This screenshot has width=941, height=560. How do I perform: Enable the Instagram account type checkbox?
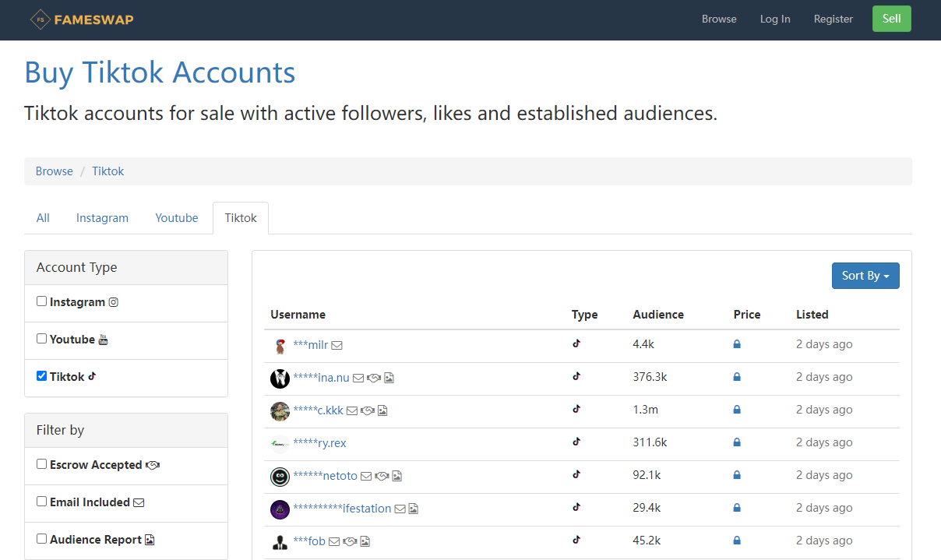click(x=42, y=301)
